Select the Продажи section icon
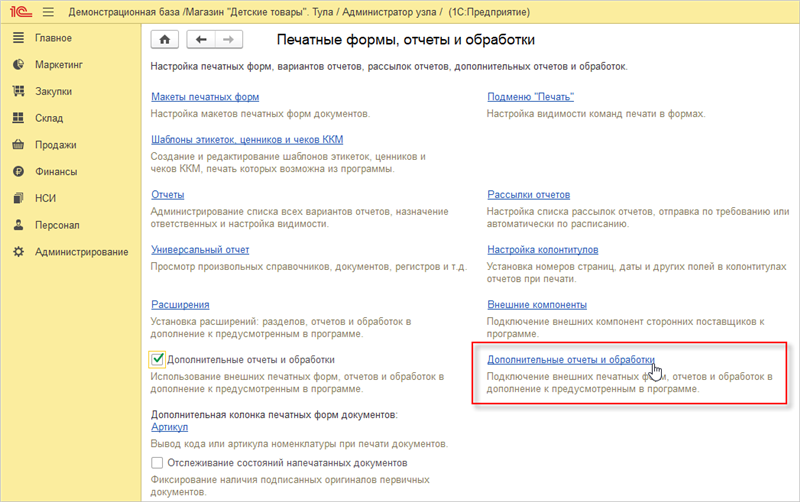 (18, 145)
